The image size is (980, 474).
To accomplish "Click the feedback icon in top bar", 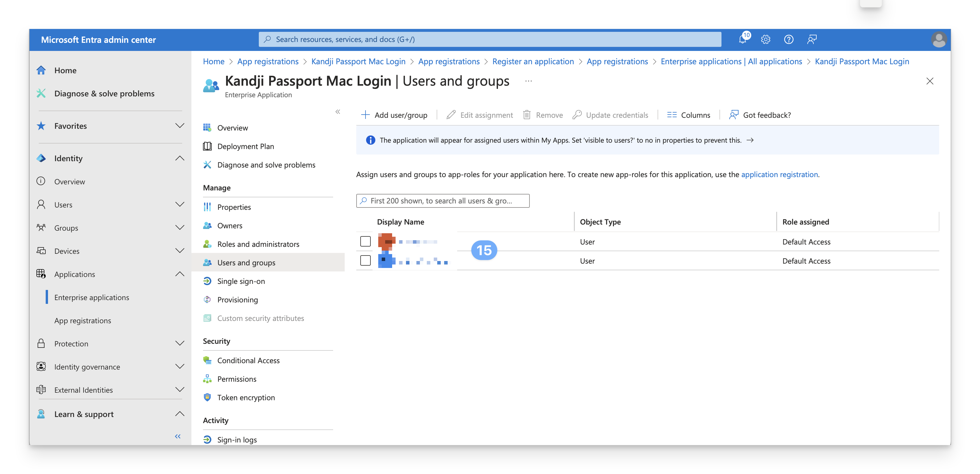I will pos(812,40).
